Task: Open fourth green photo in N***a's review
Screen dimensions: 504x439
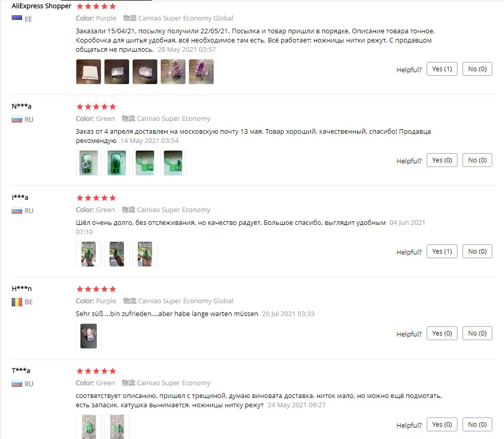Action: point(173,163)
